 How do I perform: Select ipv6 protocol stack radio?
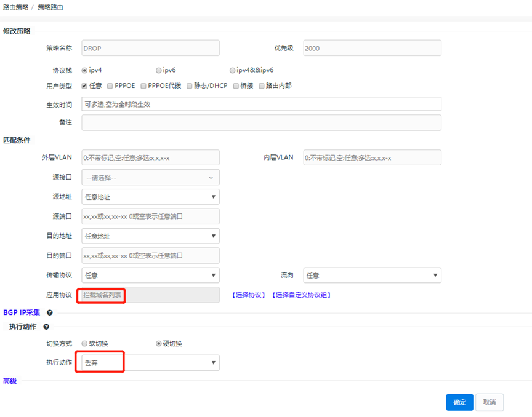pos(158,71)
